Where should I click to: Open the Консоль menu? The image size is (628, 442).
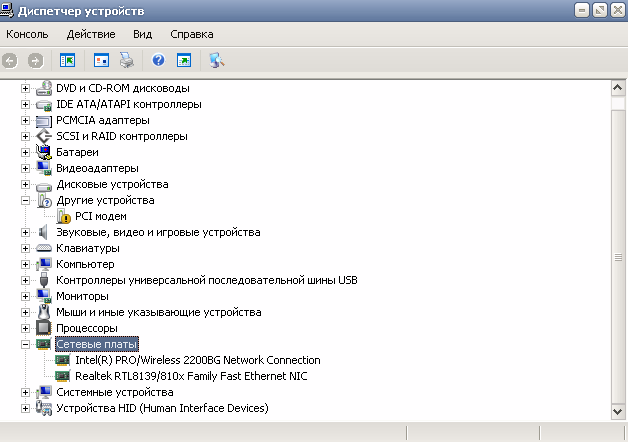[x=27, y=34]
